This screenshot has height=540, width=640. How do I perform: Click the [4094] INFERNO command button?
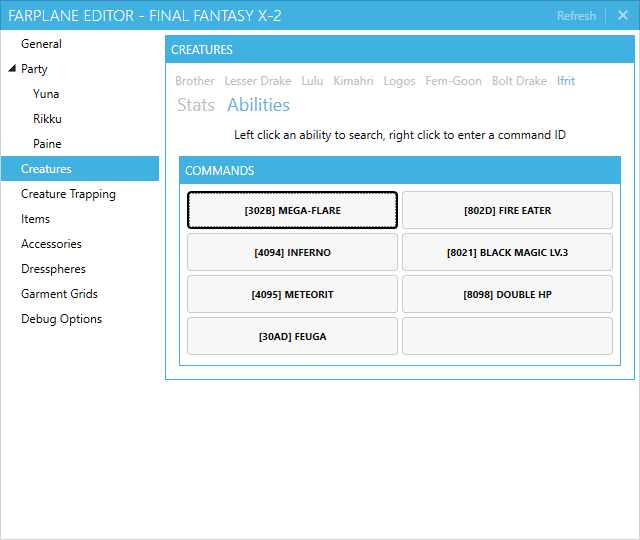pos(292,252)
